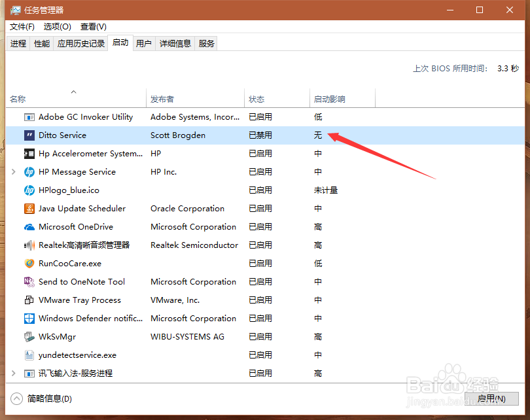
Task: Click the yundetectservice.exe document icon
Action: click(x=29, y=355)
